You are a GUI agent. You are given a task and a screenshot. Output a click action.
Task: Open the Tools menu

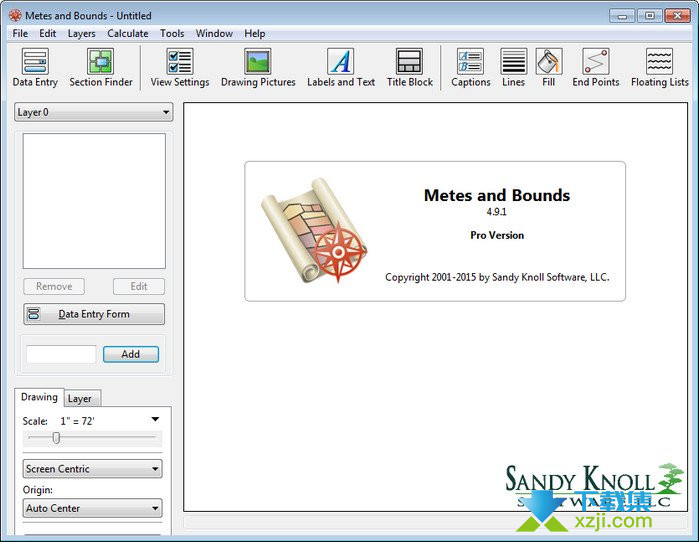[x=172, y=33]
